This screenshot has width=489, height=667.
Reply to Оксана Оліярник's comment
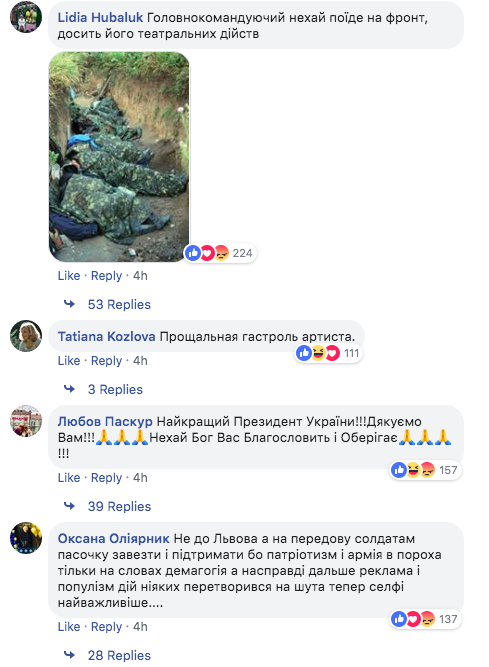(106, 627)
